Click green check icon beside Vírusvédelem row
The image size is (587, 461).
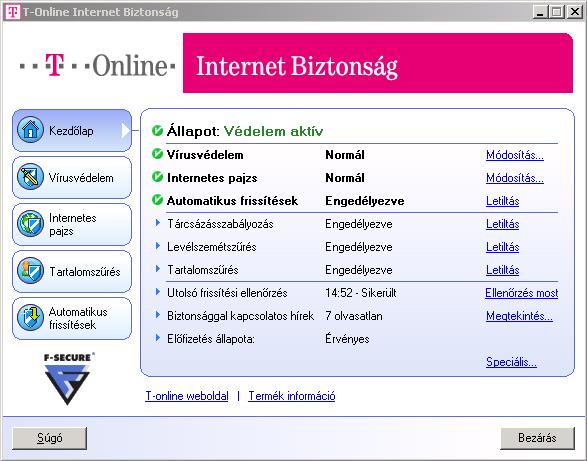[x=157, y=154]
